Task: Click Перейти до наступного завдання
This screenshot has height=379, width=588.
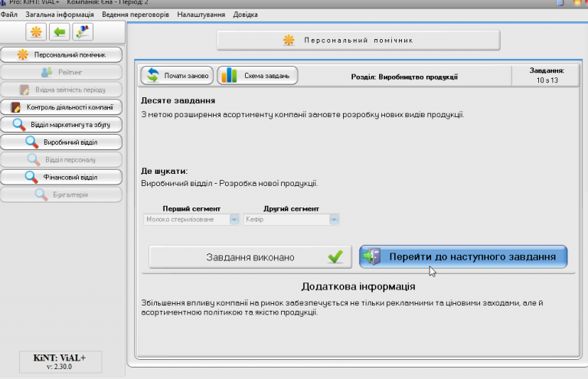Action: click(463, 256)
